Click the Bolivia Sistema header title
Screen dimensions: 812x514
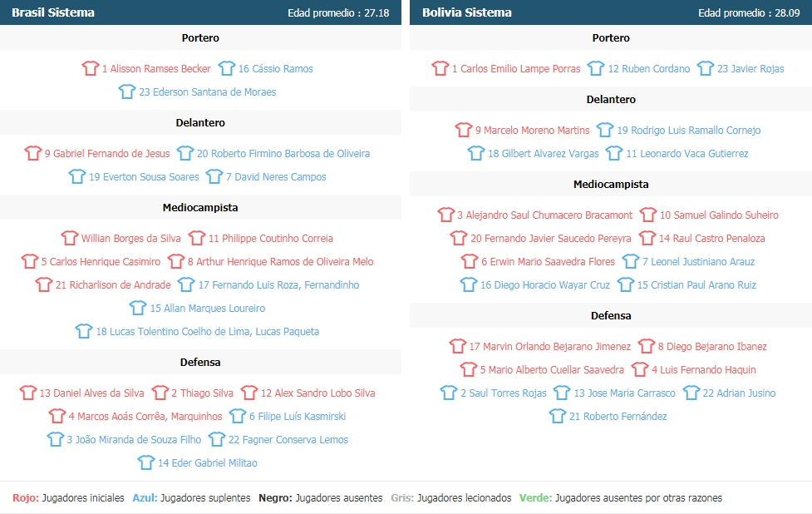point(466,12)
